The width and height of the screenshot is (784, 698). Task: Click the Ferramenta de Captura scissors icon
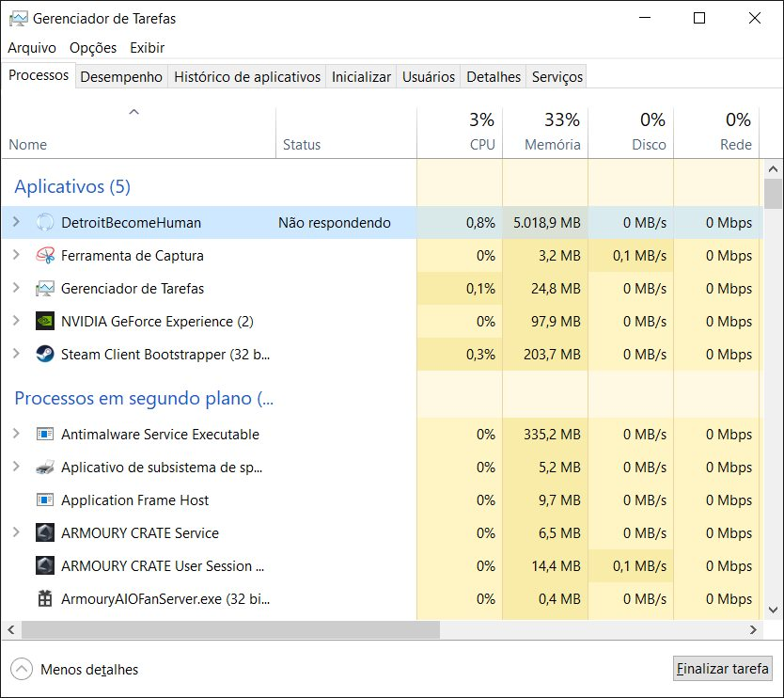coord(45,256)
